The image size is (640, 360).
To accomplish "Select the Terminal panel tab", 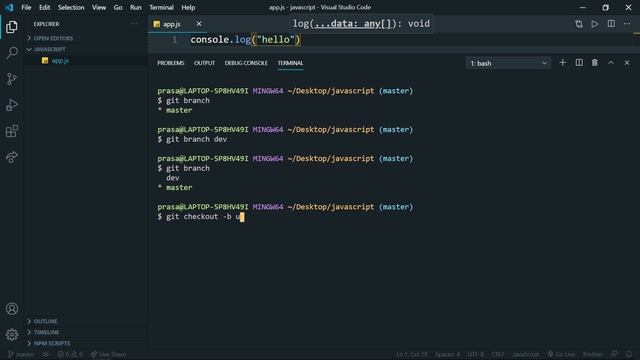I will click(x=290, y=63).
